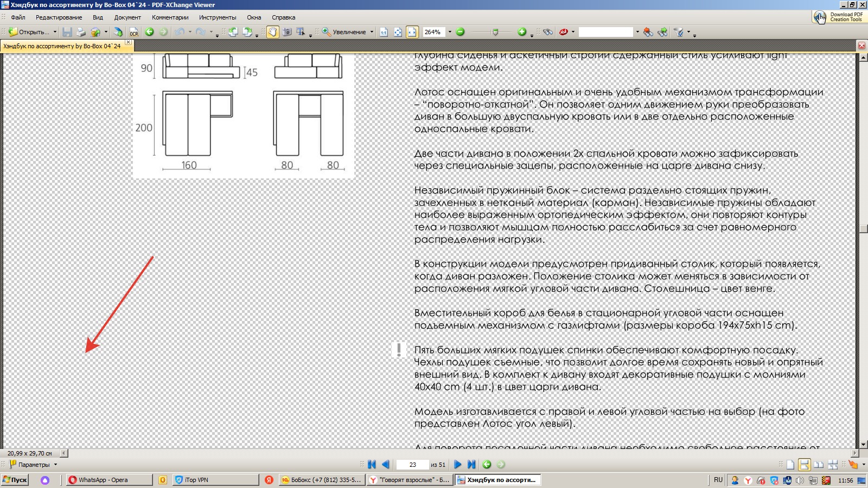Click the Print icon in toolbar
Viewport: 868px width, 488px height.
coord(81,32)
